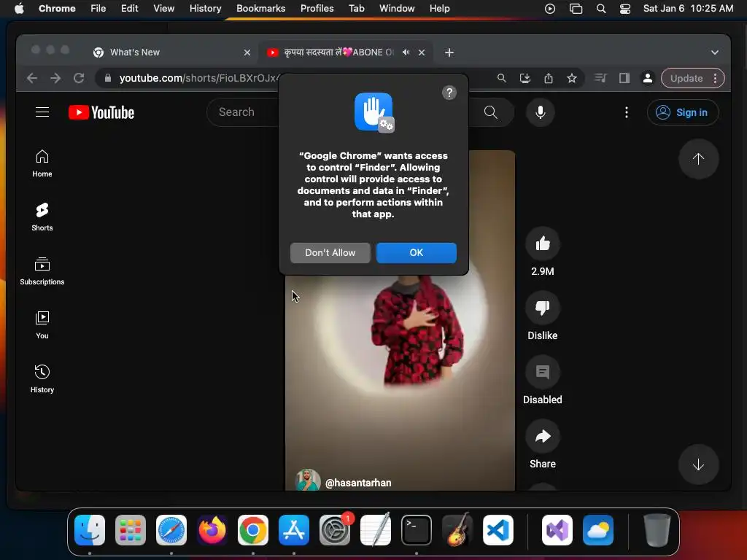Go to the previous short with up arrow
The image size is (747, 560).
coord(698,158)
